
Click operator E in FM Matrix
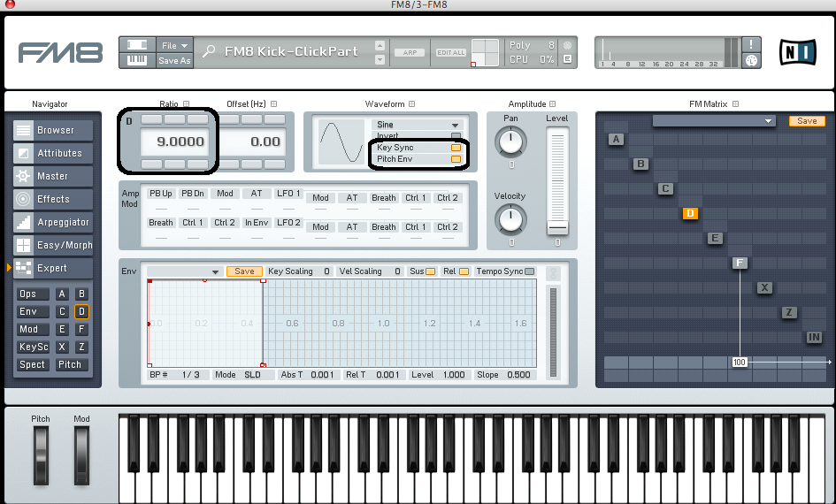[715, 238]
